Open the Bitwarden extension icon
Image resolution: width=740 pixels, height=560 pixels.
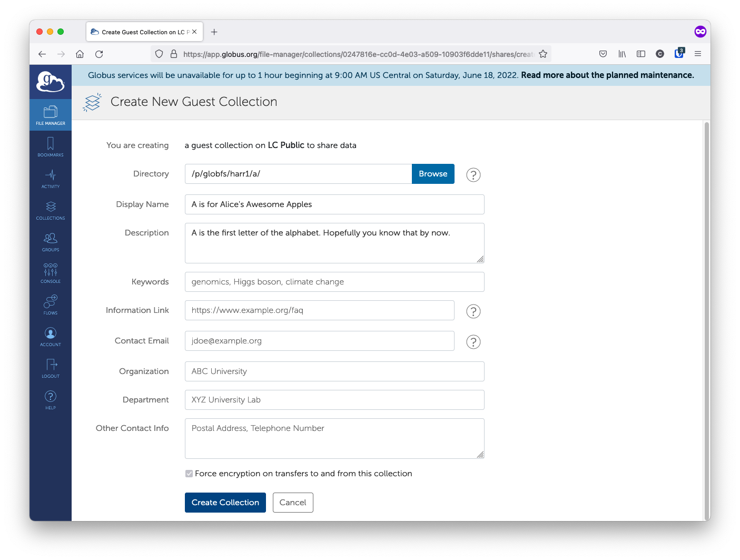tap(679, 53)
